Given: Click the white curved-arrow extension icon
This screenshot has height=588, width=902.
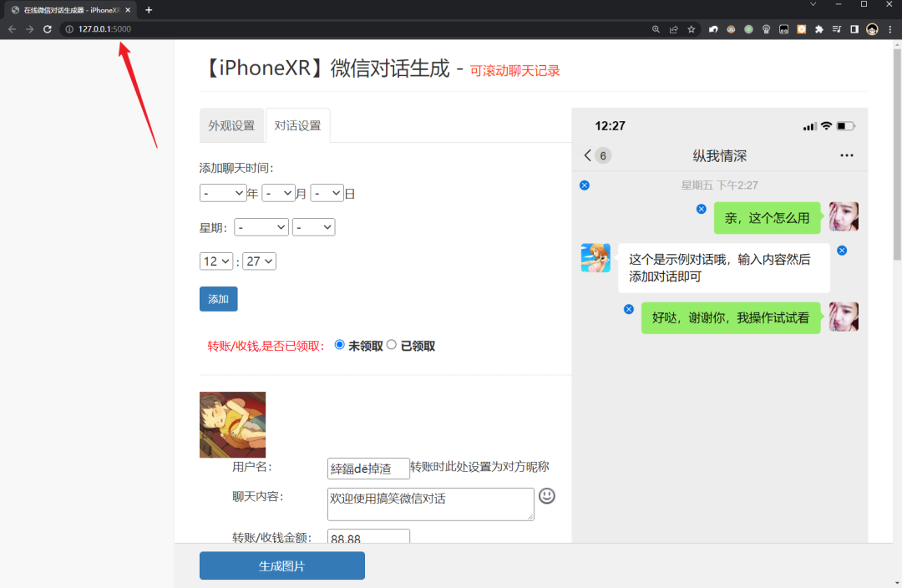Looking at the screenshot, I should [713, 28].
